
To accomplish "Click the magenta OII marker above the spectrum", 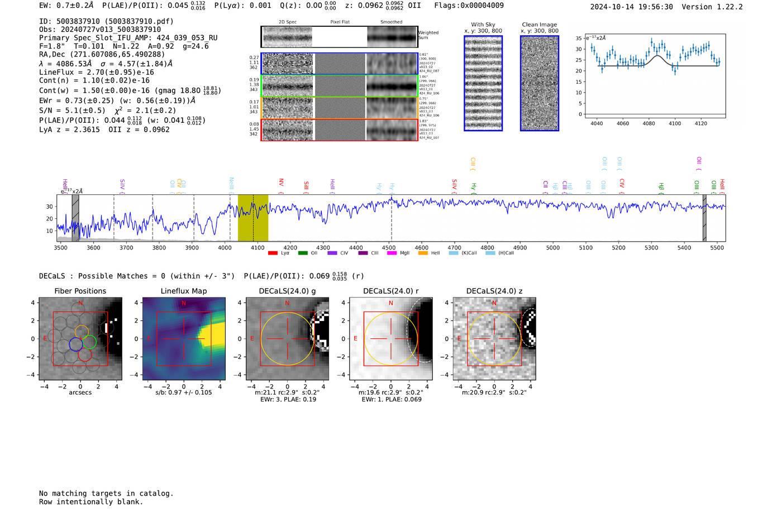I will pyautogui.click(x=699, y=164).
